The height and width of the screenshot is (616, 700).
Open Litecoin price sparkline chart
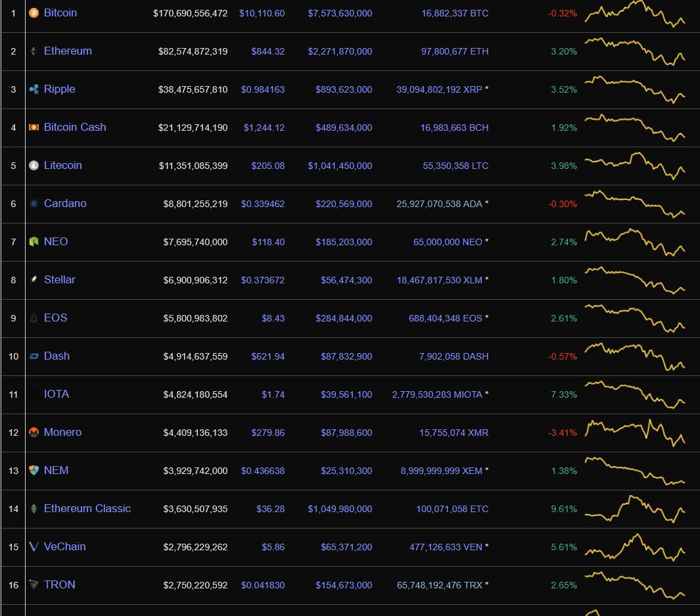[x=635, y=166]
